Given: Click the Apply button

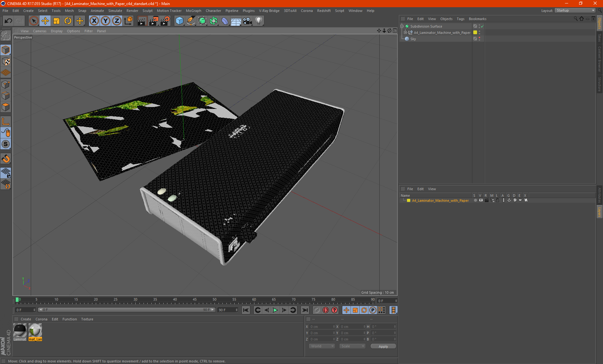Looking at the screenshot, I should [383, 346].
